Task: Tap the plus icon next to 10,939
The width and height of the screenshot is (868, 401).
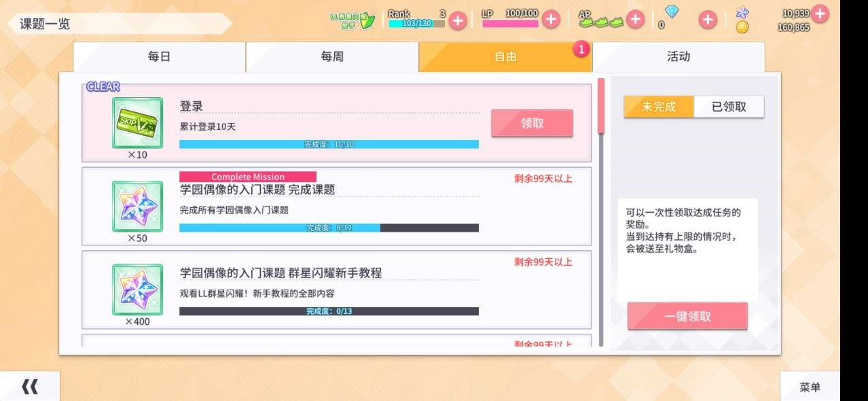Action: coord(820,13)
